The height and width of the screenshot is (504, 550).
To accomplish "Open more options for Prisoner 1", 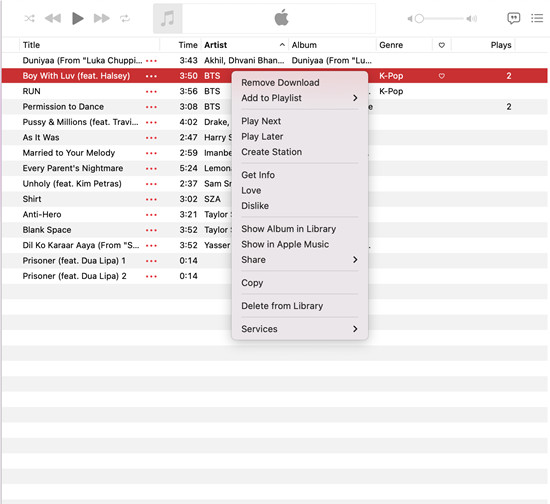I will [x=151, y=261].
